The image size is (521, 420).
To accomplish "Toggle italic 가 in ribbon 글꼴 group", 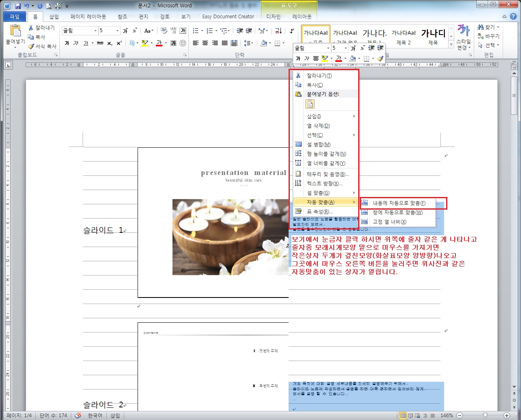I will [76, 43].
